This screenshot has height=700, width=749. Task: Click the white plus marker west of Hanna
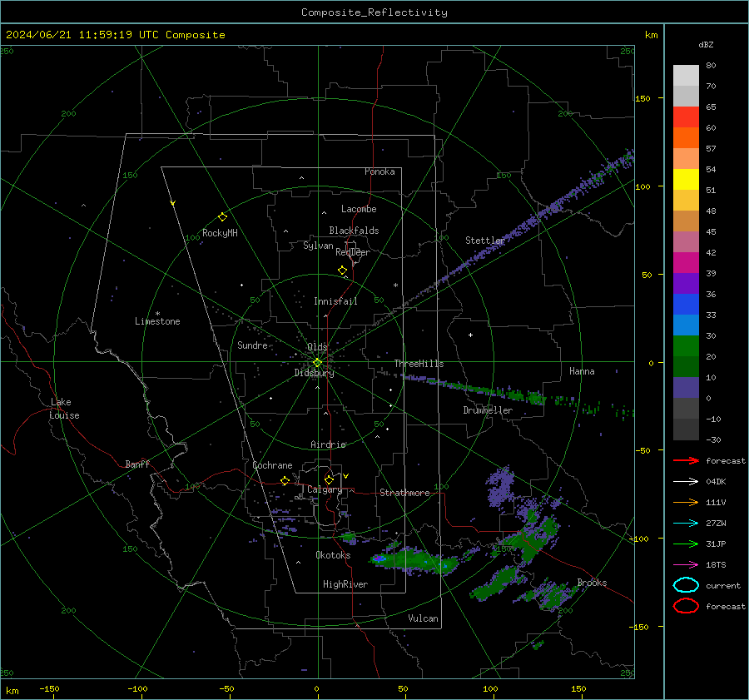(470, 335)
